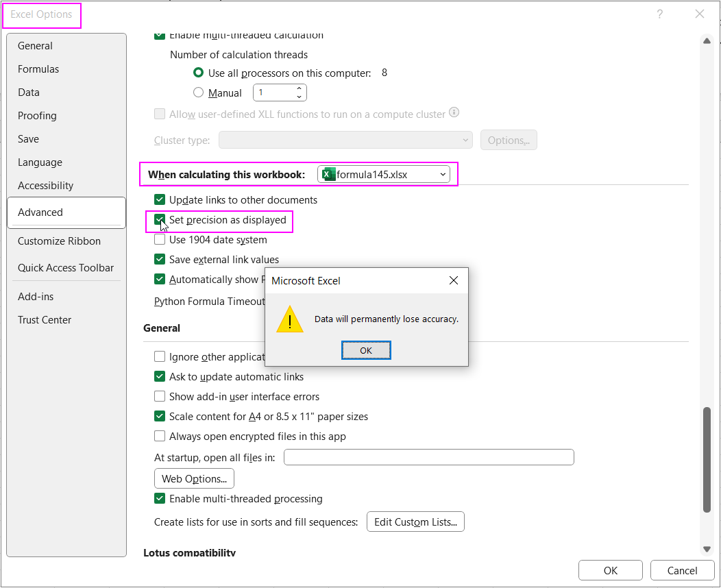
Task: Click the info icon beside compute cluster option
Action: click(x=454, y=113)
